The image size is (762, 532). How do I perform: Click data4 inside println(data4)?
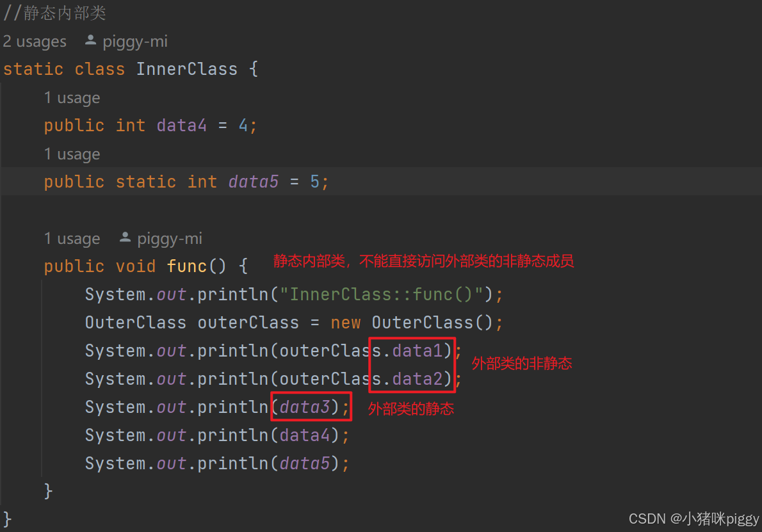305,435
